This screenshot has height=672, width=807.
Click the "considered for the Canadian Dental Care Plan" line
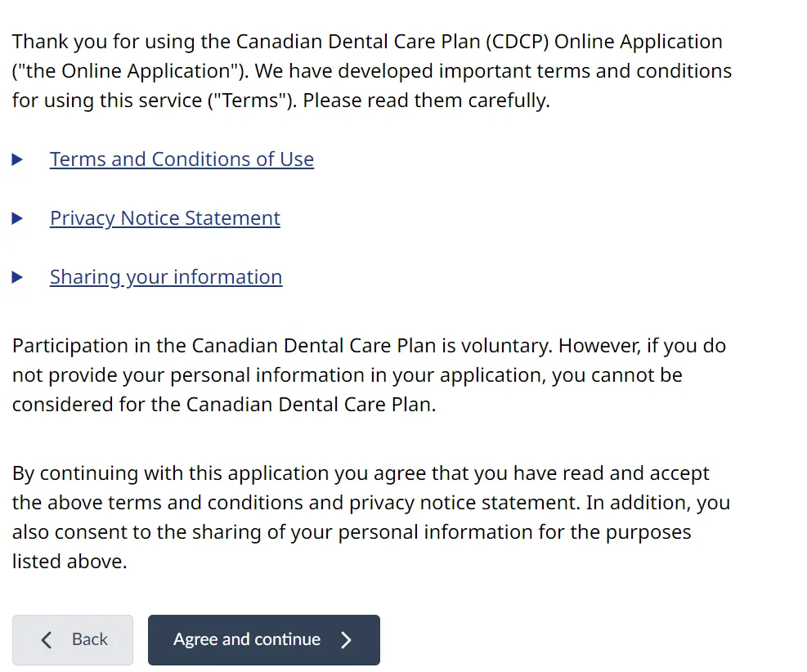coord(223,405)
